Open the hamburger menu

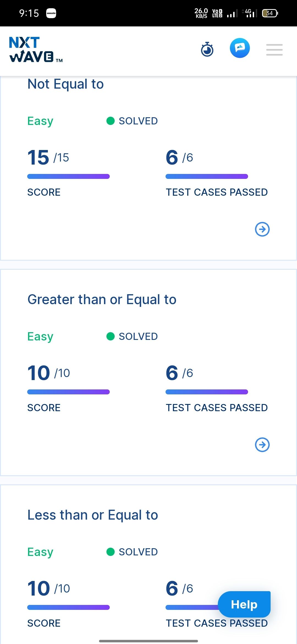(274, 50)
